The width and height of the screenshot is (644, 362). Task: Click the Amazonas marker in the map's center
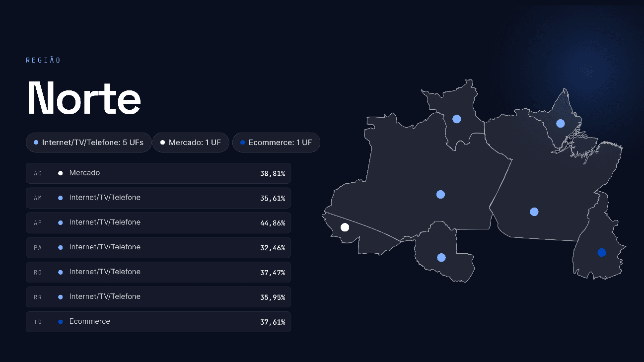[x=440, y=194]
